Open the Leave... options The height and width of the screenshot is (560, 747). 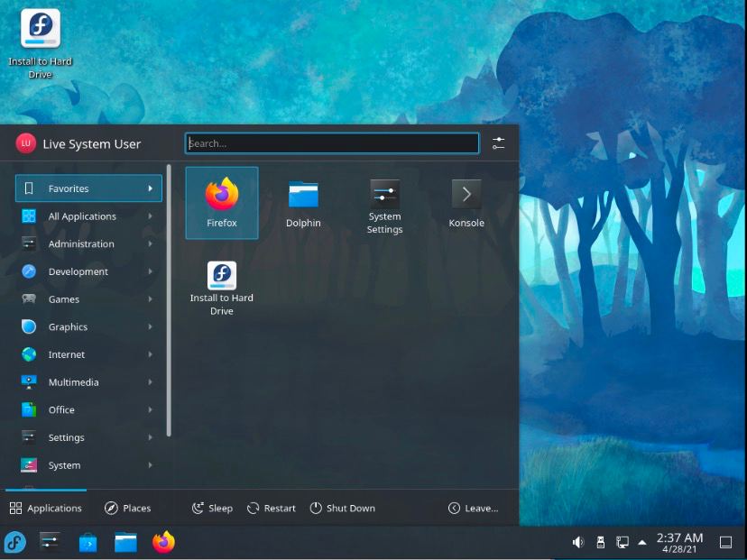click(474, 508)
